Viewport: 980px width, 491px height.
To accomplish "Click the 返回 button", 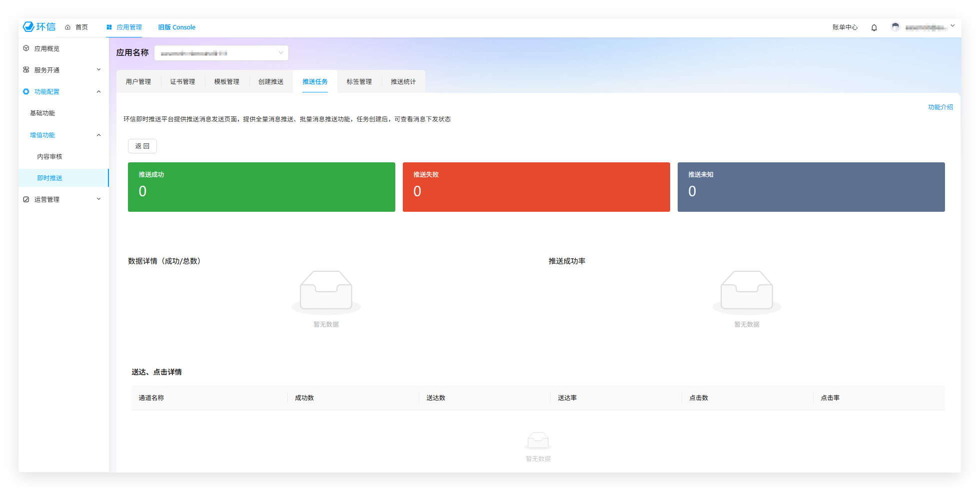I will 142,146.
